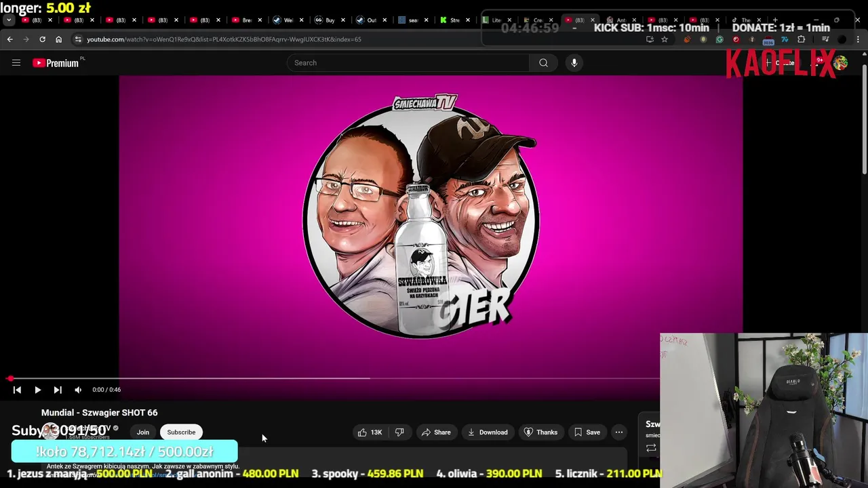
Task: Close the "sea" browser tab
Action: coord(427,20)
